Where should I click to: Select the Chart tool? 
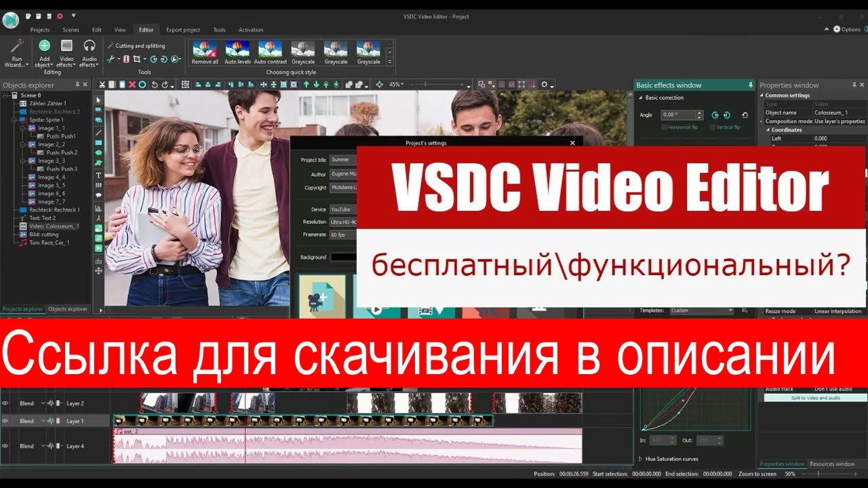[98, 209]
